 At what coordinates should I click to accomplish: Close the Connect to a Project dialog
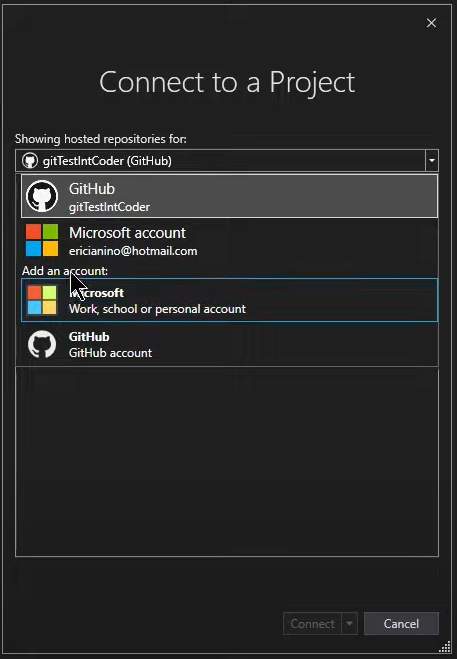click(431, 23)
